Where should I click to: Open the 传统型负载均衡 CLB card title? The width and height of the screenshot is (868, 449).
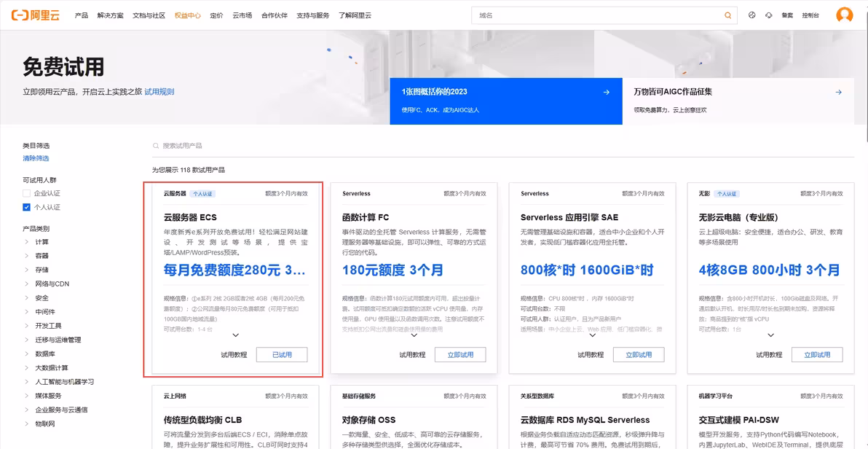[x=203, y=420]
